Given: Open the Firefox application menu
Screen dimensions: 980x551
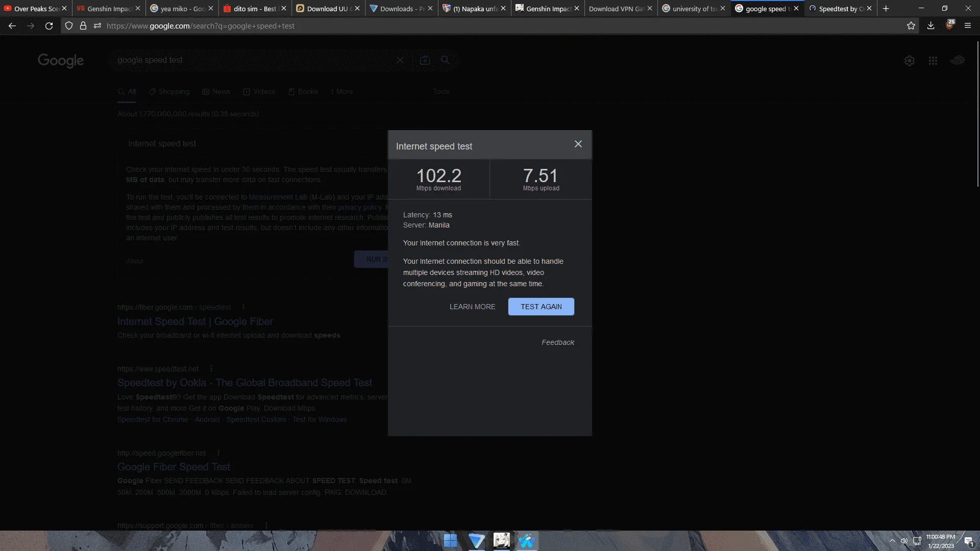Looking at the screenshot, I should [968, 26].
